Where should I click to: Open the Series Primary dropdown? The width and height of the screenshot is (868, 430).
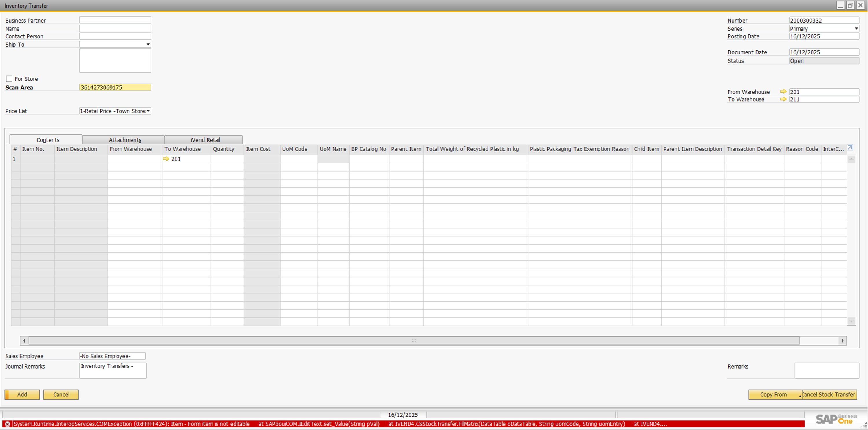(856, 29)
